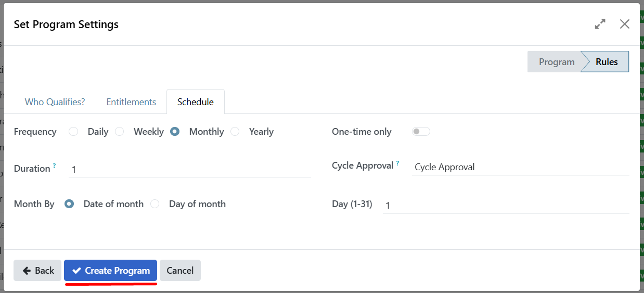
Task: Click the Back button
Action: [38, 271]
